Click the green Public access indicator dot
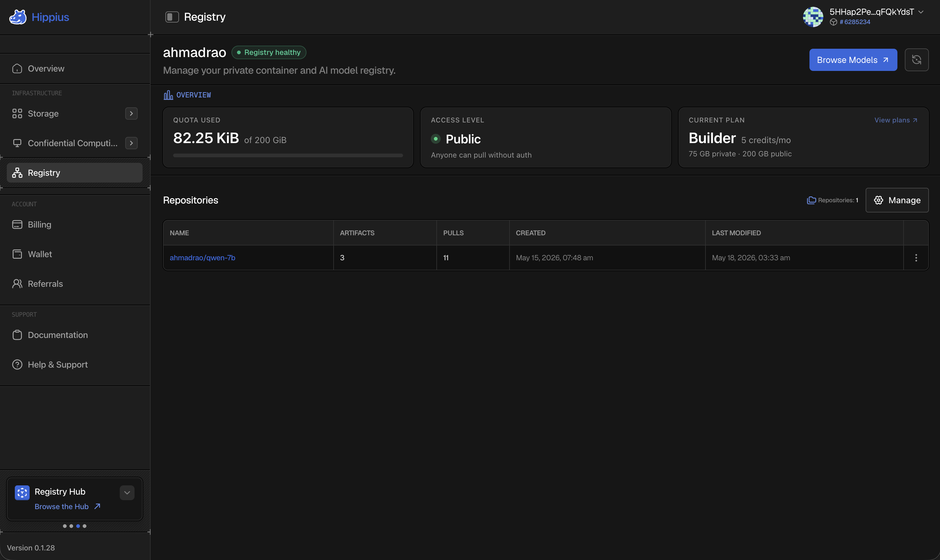The image size is (940, 560). coord(435,139)
